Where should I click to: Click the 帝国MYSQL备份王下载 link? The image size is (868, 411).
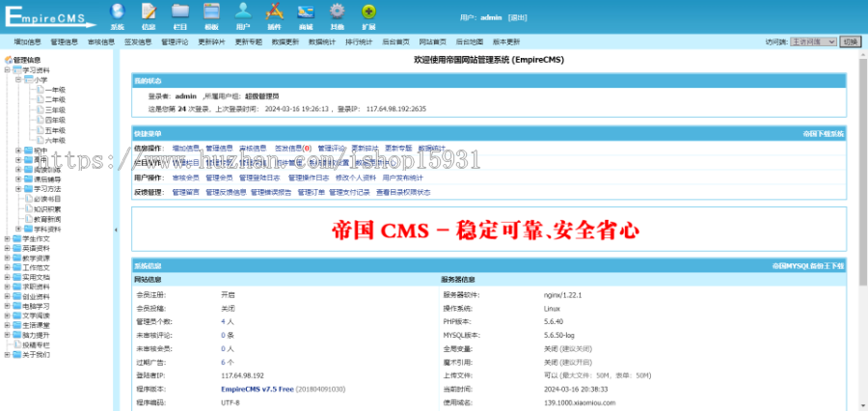(808, 266)
